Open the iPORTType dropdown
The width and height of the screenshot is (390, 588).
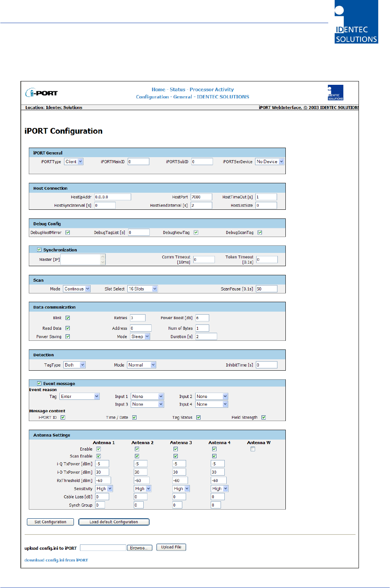74,162
